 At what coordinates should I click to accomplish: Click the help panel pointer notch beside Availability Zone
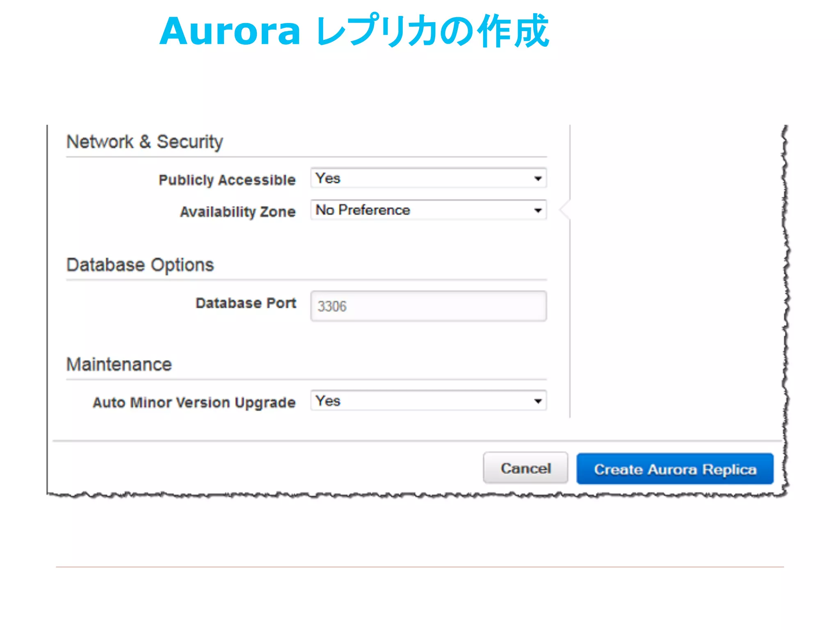click(x=565, y=210)
